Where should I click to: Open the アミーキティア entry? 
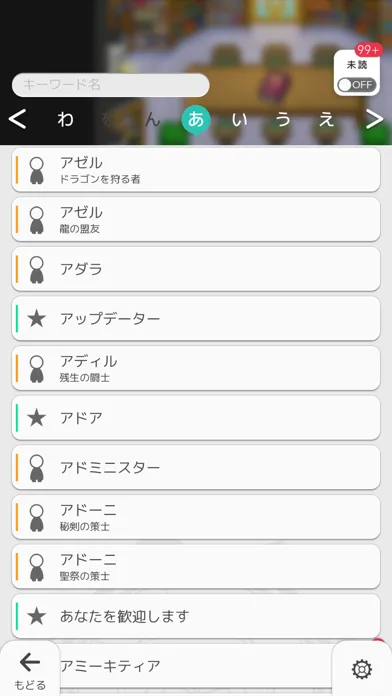[x=196, y=666]
